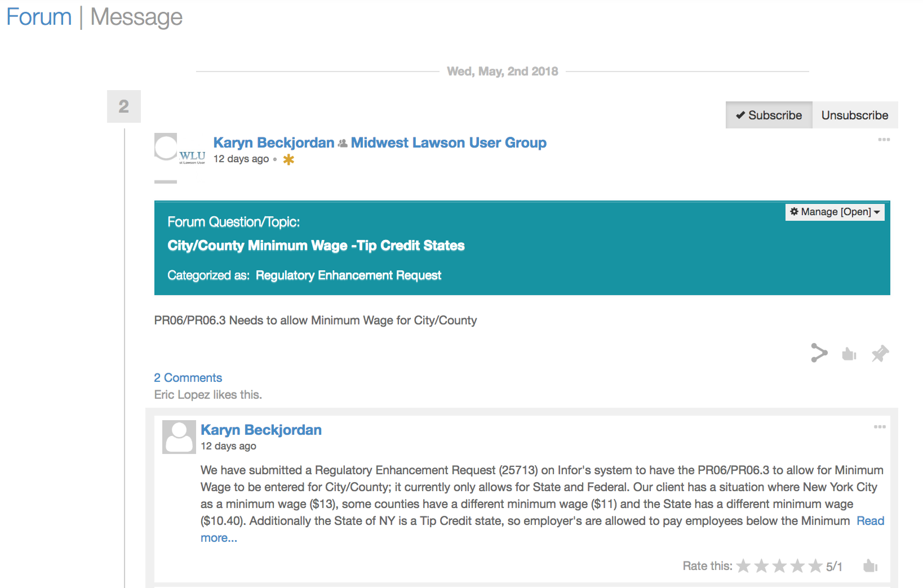Click the group icon between author and group name

(343, 144)
